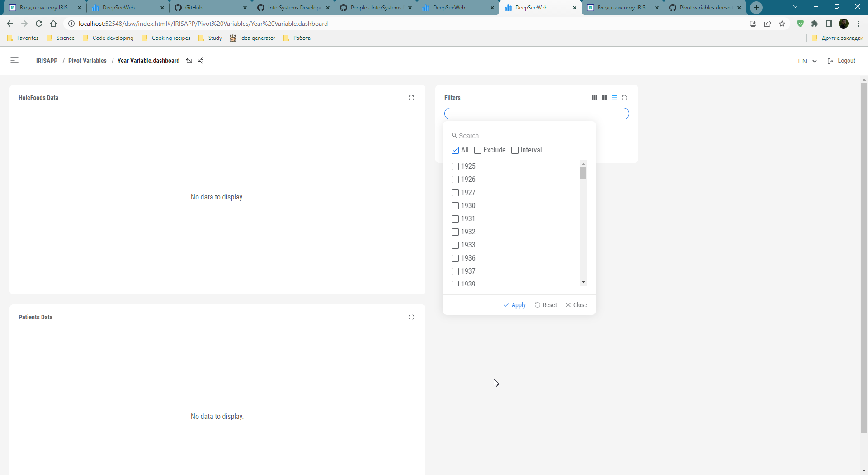Open the browser menu with three dots
868x475 pixels.
pos(858,24)
